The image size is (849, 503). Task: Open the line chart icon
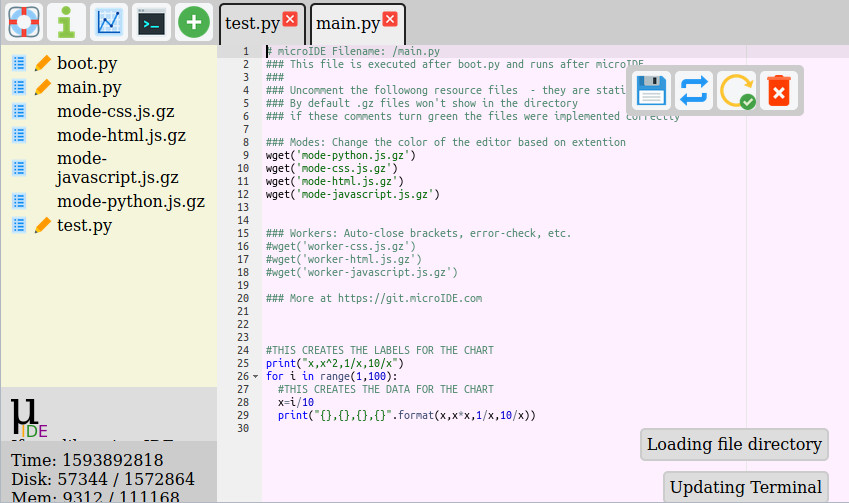coord(108,21)
